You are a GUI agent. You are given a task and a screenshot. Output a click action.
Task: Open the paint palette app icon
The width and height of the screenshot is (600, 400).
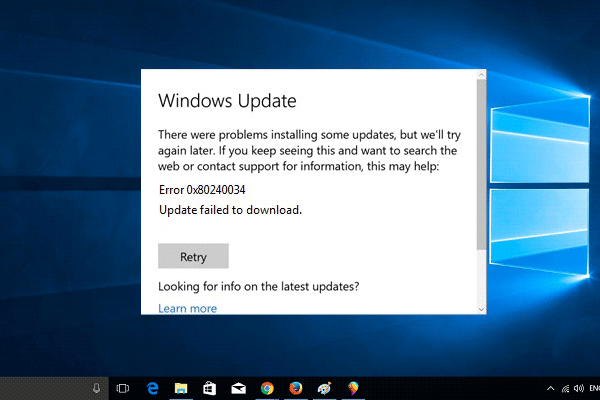pos(325,387)
